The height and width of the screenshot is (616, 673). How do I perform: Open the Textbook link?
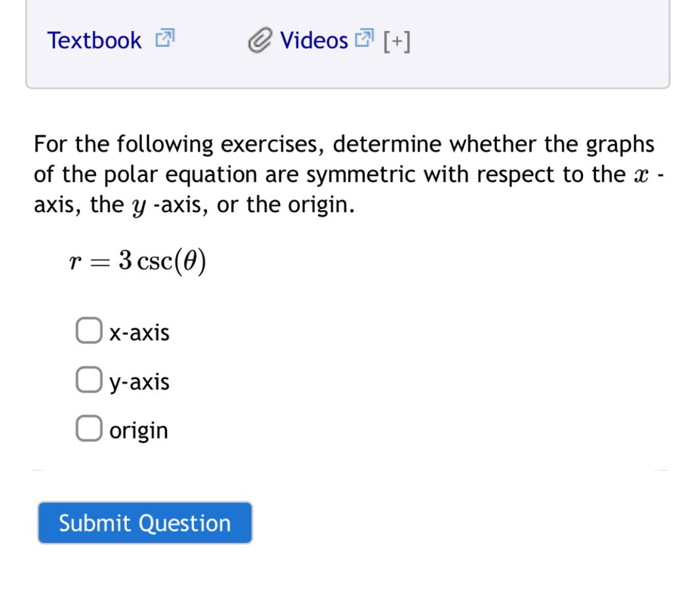[x=94, y=41]
